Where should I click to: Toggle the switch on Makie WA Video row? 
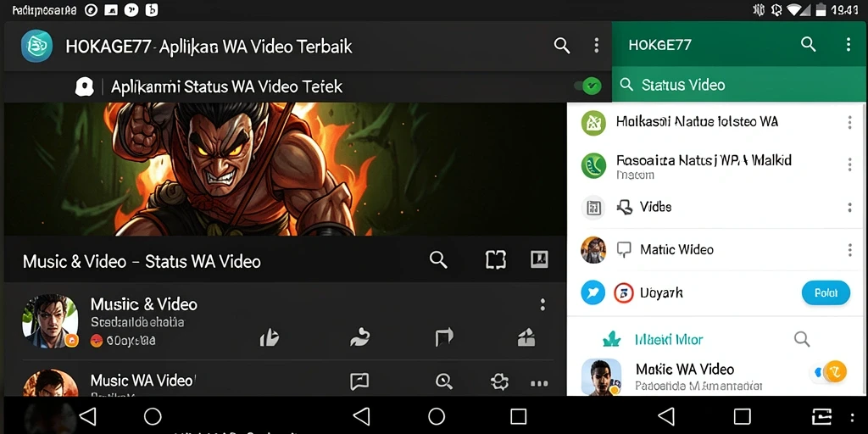[830, 372]
